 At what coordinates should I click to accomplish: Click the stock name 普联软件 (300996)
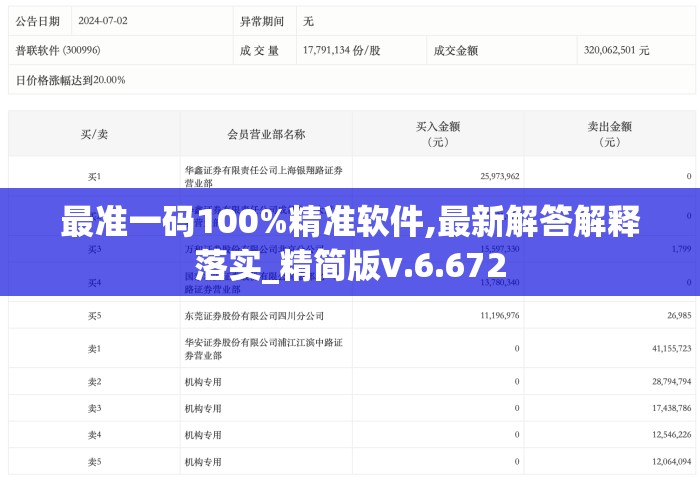click(x=58, y=50)
